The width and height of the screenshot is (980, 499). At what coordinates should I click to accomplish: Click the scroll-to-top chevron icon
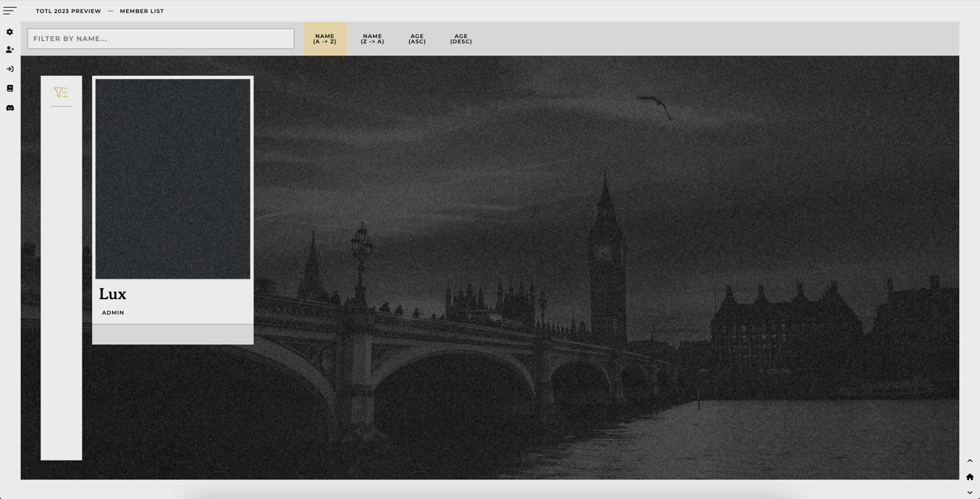point(970,461)
